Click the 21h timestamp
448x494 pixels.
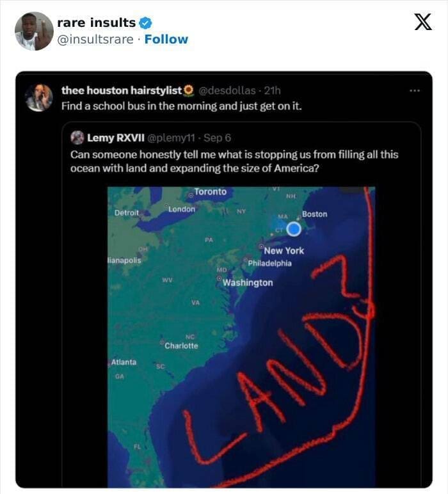pos(271,90)
